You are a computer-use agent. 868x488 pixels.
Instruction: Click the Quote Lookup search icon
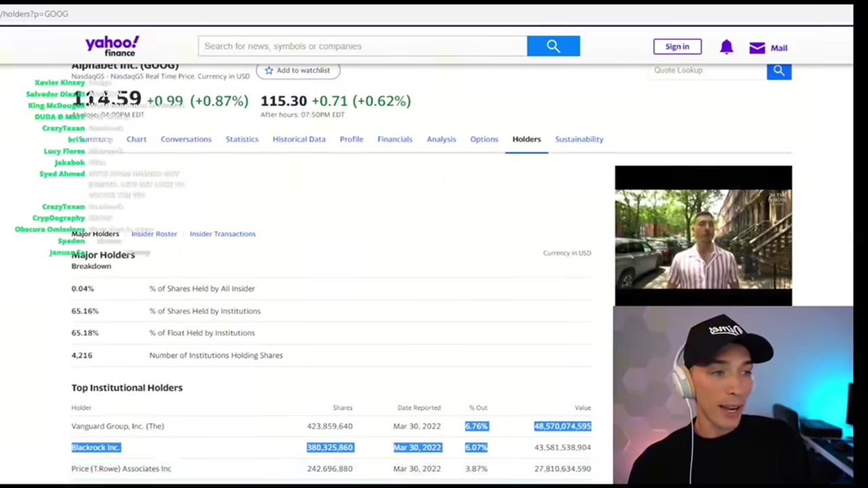(x=779, y=70)
